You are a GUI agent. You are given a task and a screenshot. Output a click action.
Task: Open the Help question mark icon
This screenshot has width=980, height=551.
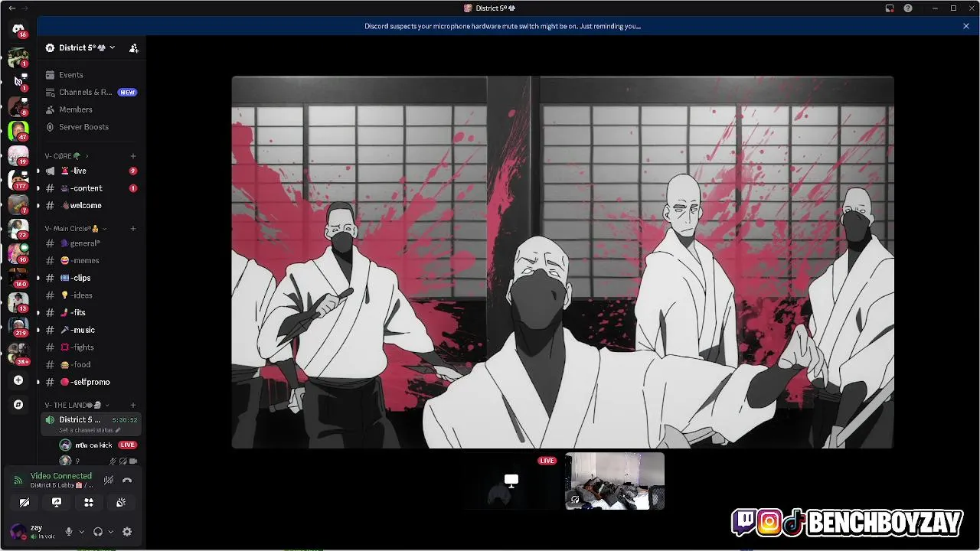pyautogui.click(x=908, y=8)
